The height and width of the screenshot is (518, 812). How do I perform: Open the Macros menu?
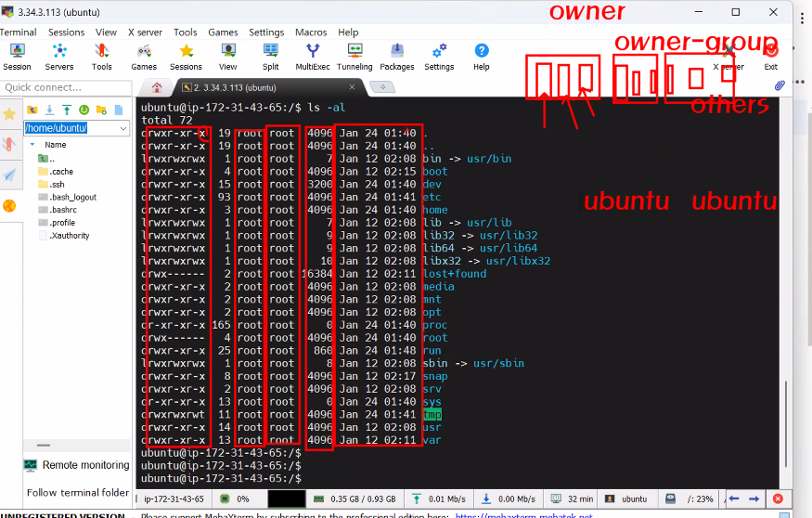311,32
